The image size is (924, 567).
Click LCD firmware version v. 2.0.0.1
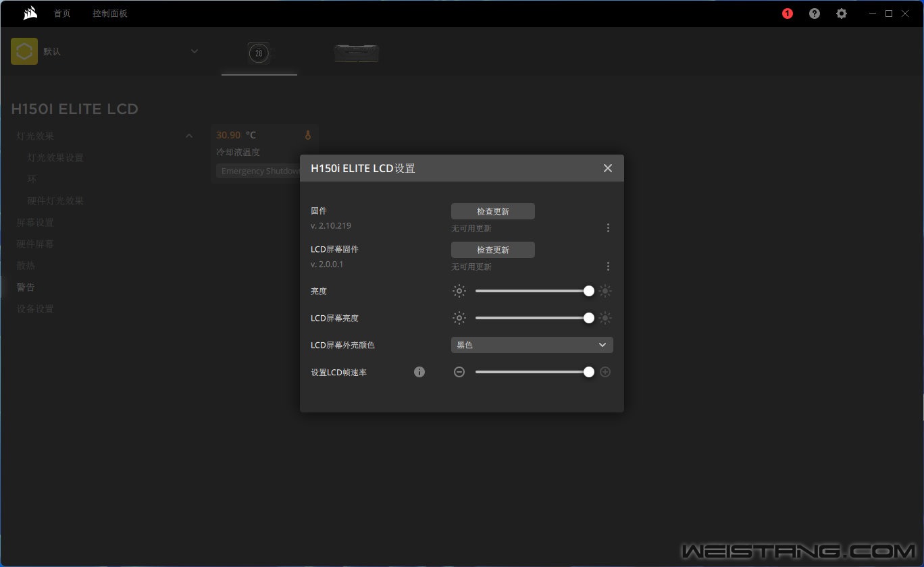(327, 264)
